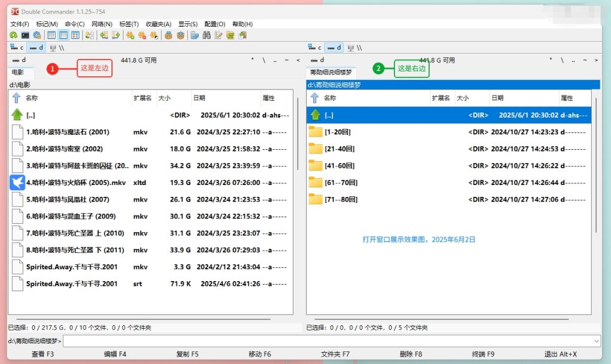
Task: Pack files using the archive icon
Action: point(169,35)
